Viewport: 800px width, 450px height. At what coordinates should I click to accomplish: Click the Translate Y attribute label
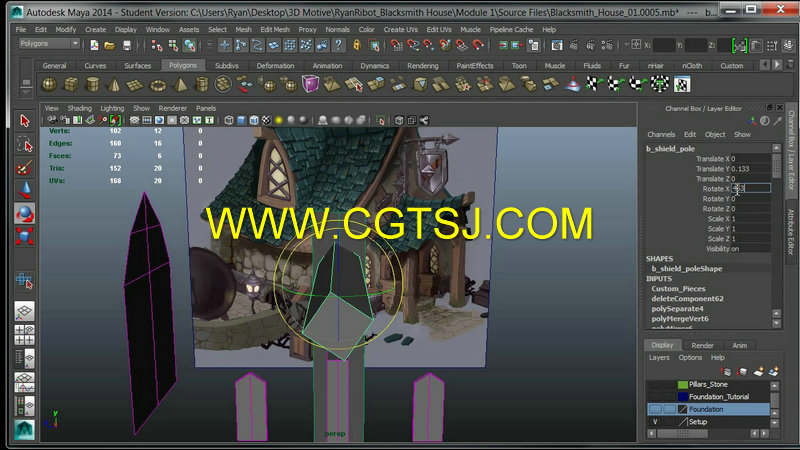click(x=712, y=169)
